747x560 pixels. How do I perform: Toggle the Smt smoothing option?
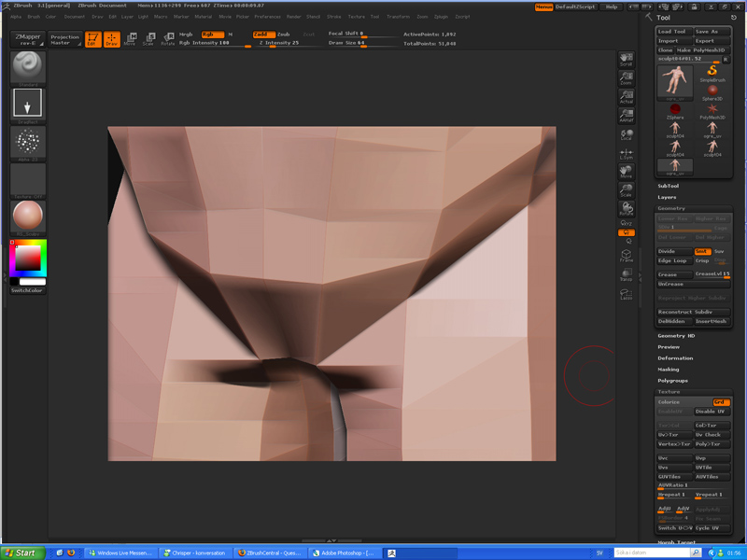point(702,251)
